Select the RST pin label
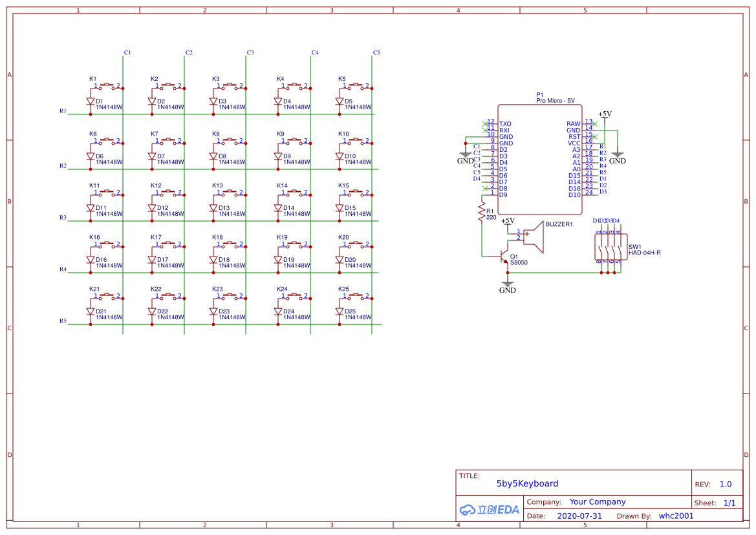Viewport: 756px width, 535px height. (x=574, y=137)
